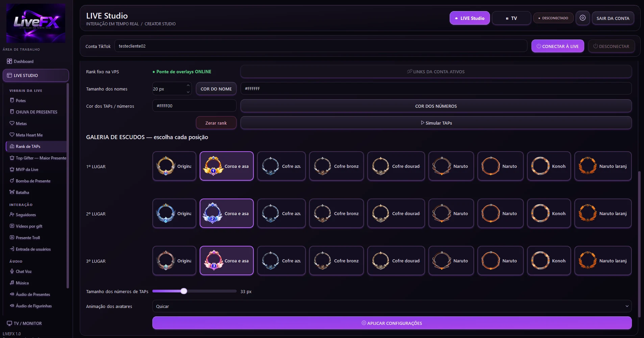Open the Animação dos avatares dropdown

(392, 306)
